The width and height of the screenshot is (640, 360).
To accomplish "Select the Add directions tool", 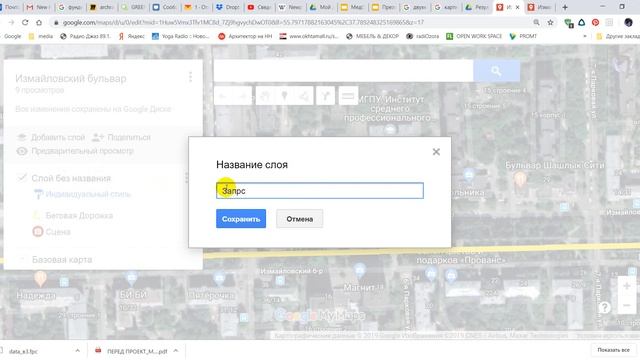I will tap(325, 96).
